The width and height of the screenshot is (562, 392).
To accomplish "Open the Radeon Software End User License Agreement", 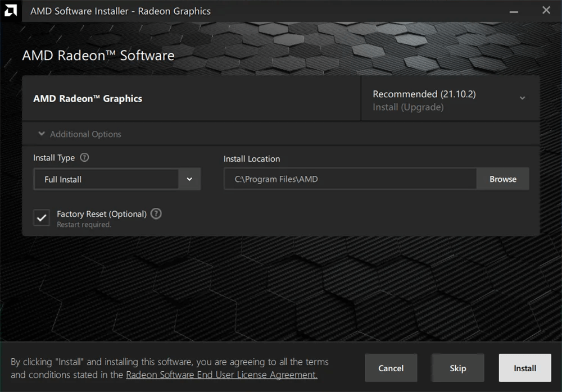I will click(x=221, y=375).
